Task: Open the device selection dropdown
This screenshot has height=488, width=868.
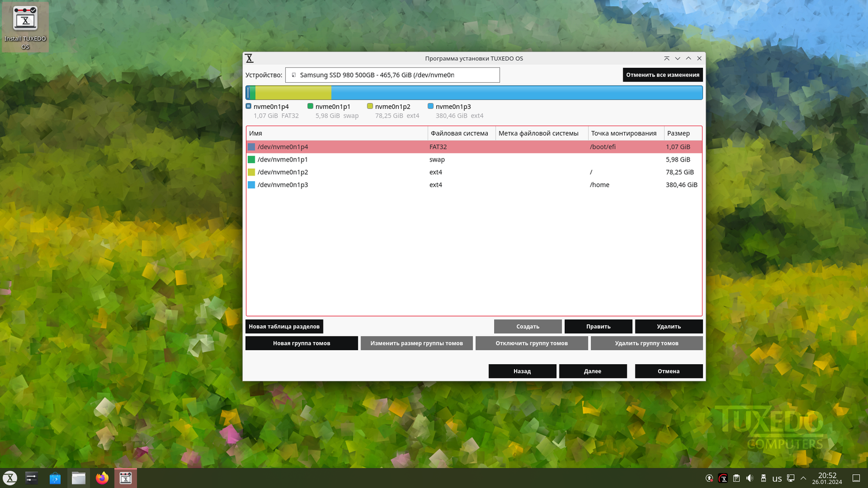Action: pos(392,75)
